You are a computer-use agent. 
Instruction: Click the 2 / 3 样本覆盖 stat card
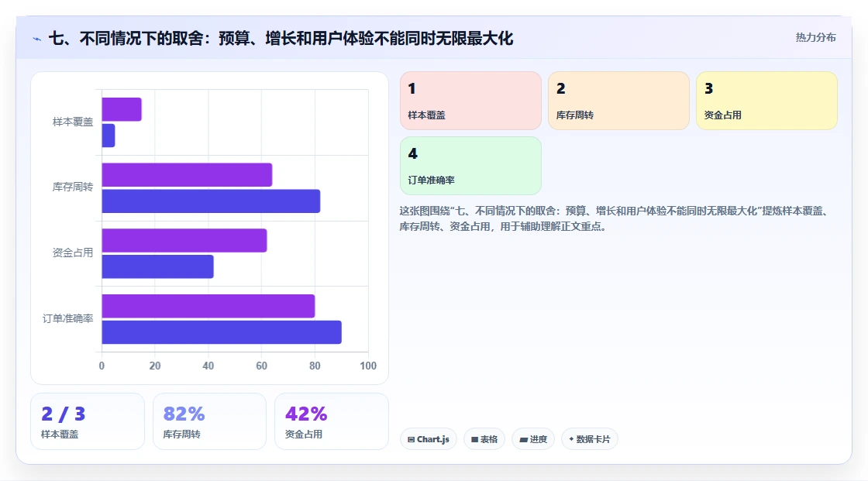tap(88, 421)
